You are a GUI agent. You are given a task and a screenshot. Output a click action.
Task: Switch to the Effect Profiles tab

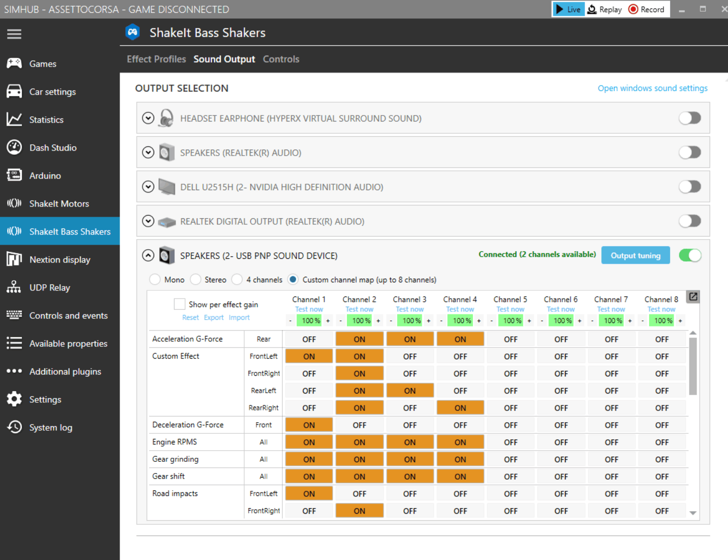[156, 59]
